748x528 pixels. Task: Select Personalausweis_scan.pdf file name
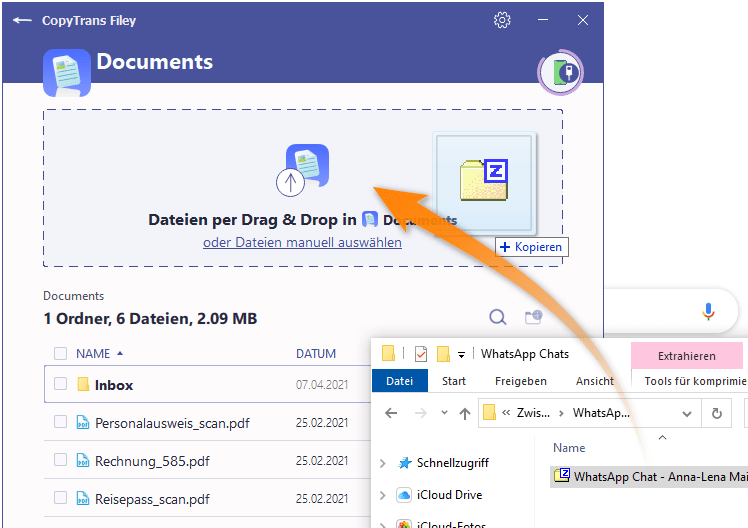pyautogui.click(x=172, y=423)
